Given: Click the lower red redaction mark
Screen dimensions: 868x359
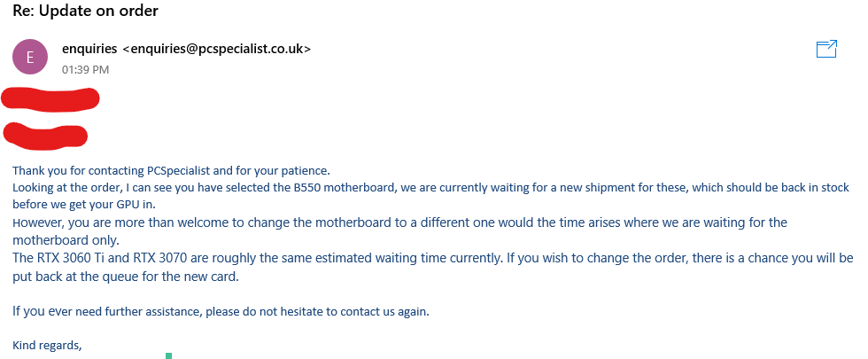Looking at the screenshot, I should (45, 136).
